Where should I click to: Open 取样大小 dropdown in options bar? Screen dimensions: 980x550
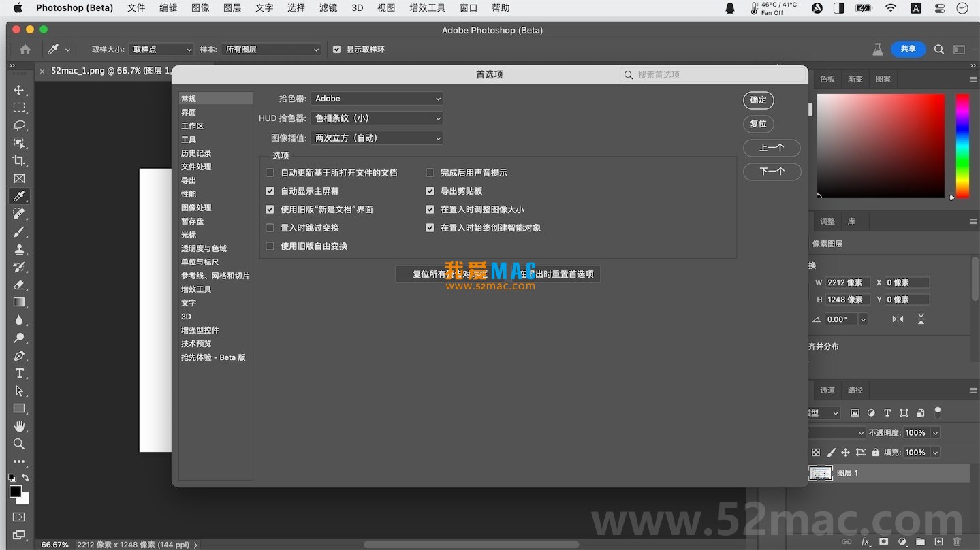click(x=161, y=50)
